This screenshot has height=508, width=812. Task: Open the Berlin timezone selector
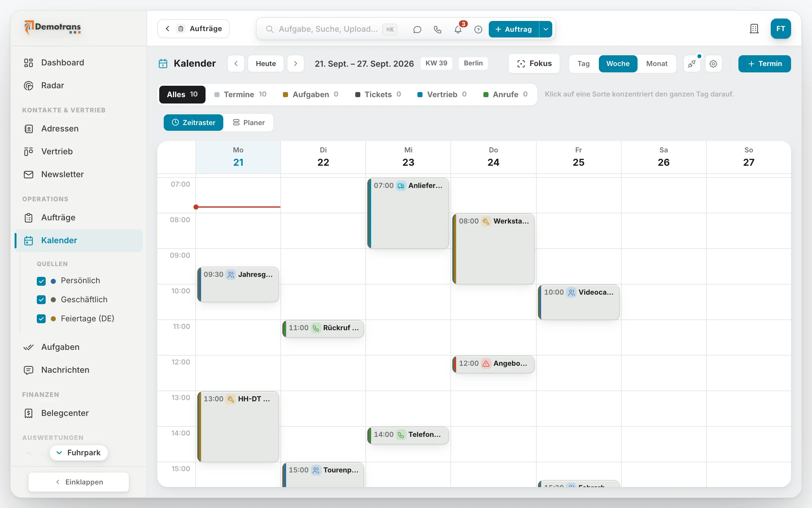tap(473, 63)
